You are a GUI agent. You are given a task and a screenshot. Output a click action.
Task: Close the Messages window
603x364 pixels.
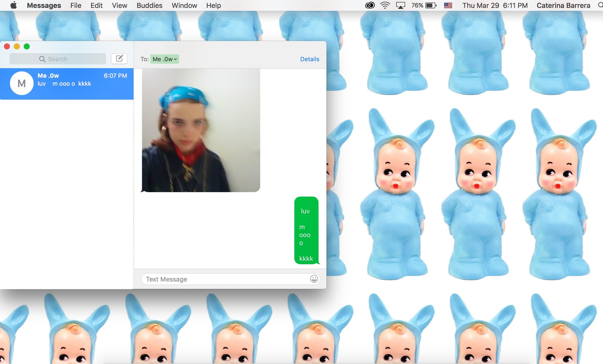coord(7,46)
